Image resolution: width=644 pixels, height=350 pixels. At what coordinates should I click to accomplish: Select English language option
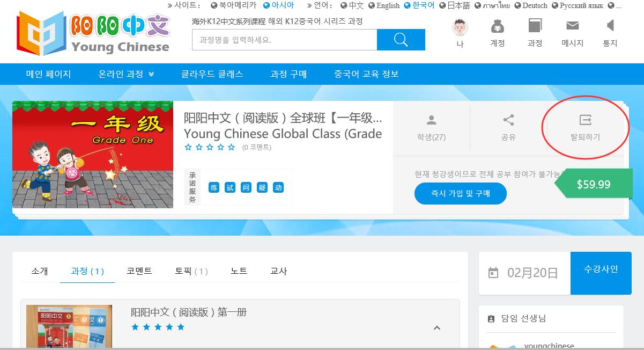pyautogui.click(x=384, y=5)
